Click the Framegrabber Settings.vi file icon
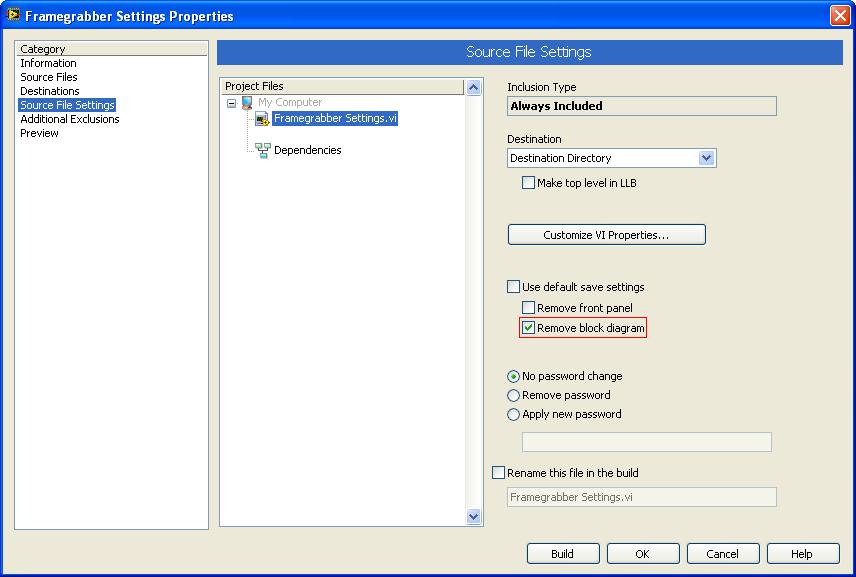The image size is (856, 577). (x=263, y=118)
